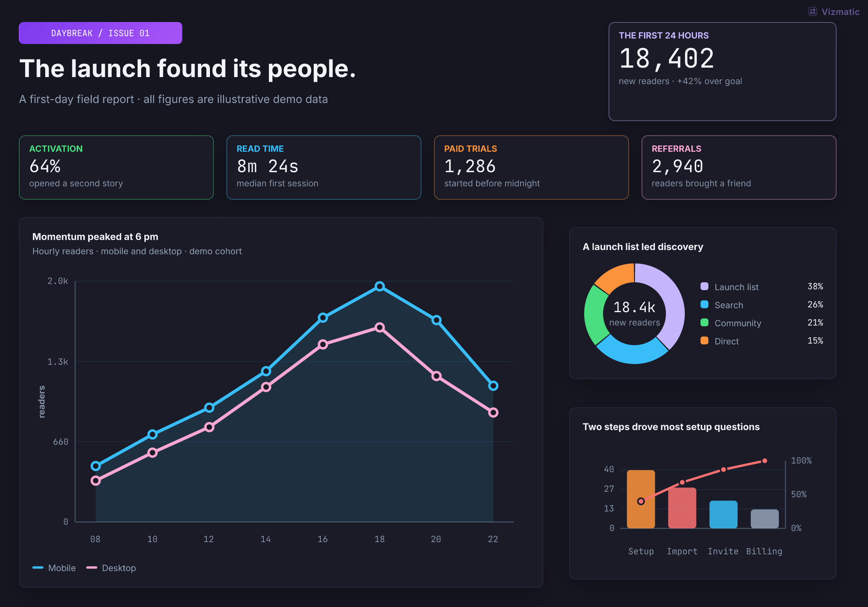
Task: Click the orange Setup bar
Action: tap(641, 499)
